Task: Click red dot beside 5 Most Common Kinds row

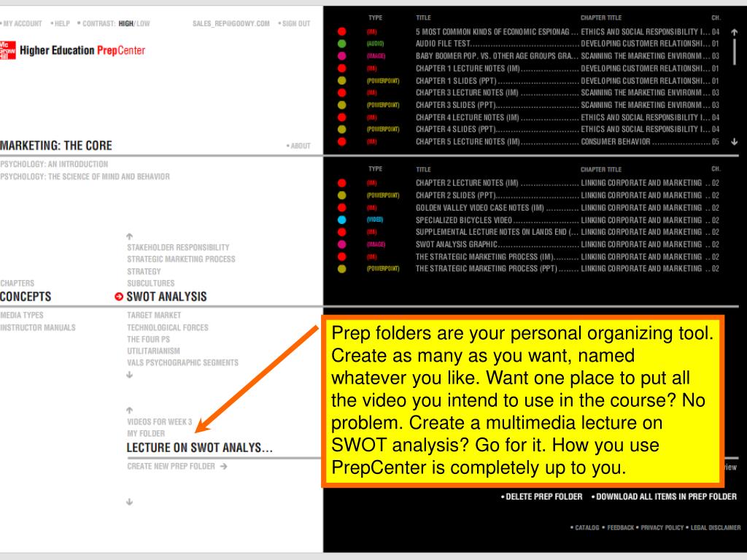Action: (341, 31)
